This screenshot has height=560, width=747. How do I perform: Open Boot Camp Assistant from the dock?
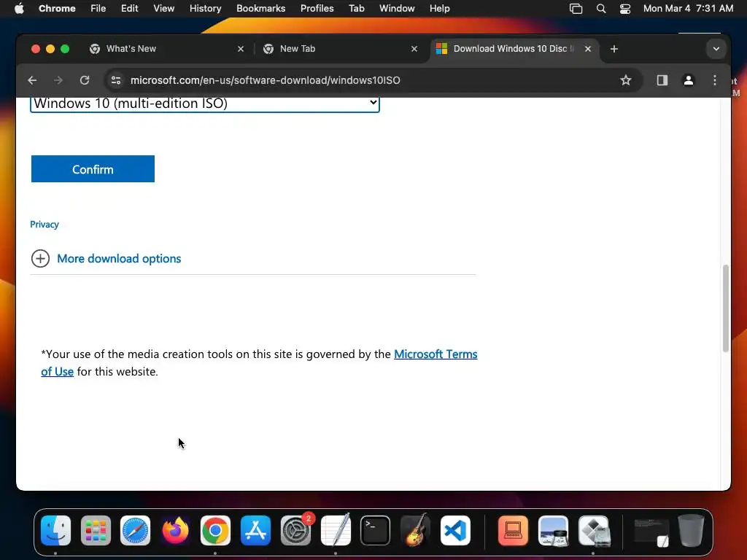(594, 531)
